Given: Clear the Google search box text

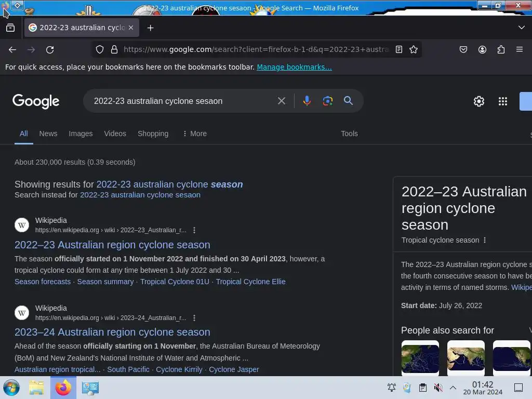Looking at the screenshot, I should (x=281, y=101).
